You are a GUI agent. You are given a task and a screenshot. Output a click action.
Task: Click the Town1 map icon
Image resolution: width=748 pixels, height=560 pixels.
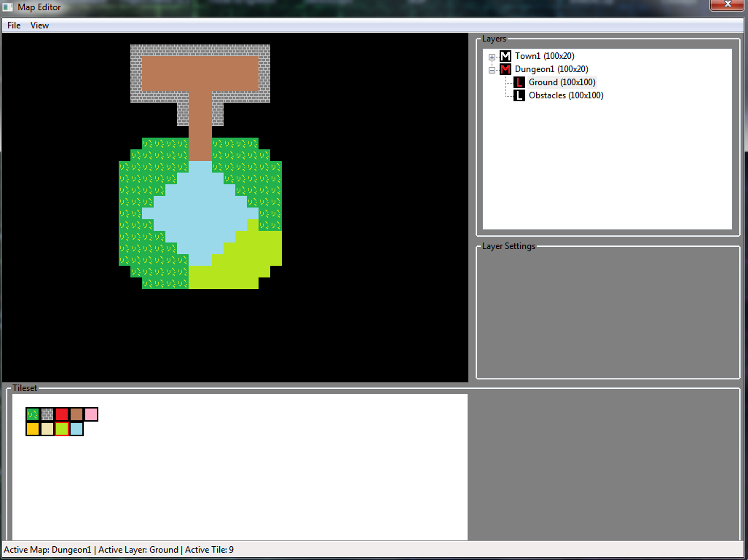[x=505, y=56]
